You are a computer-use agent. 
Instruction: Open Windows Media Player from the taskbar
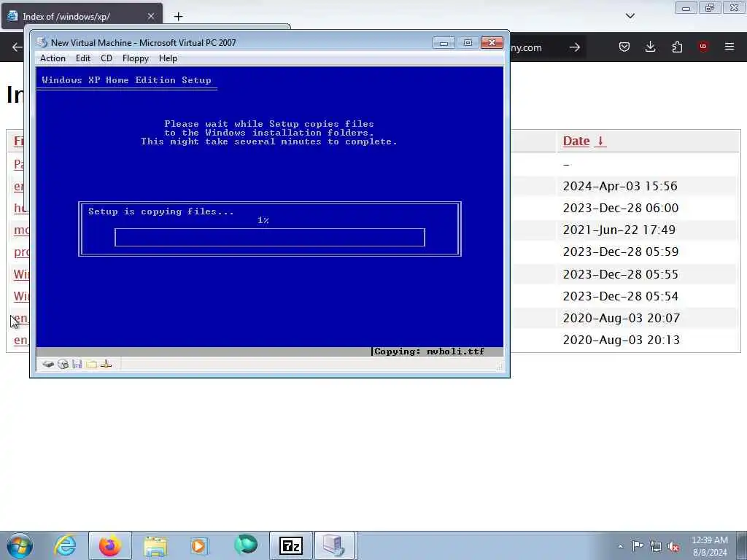[201, 545]
